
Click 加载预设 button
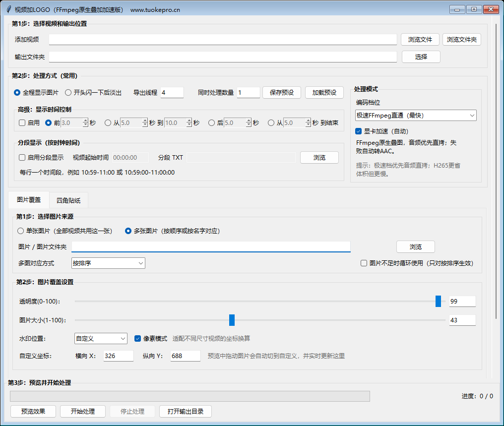(324, 93)
